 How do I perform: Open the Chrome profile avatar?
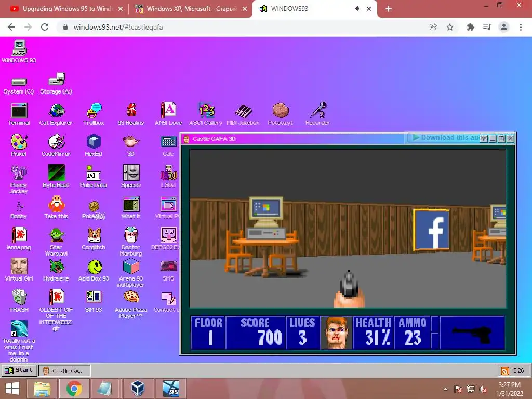point(504,27)
